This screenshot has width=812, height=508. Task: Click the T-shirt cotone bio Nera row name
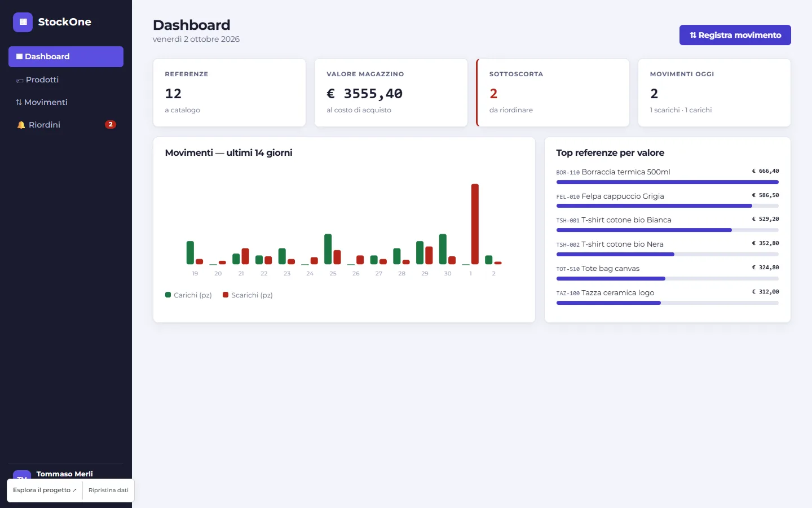point(623,244)
